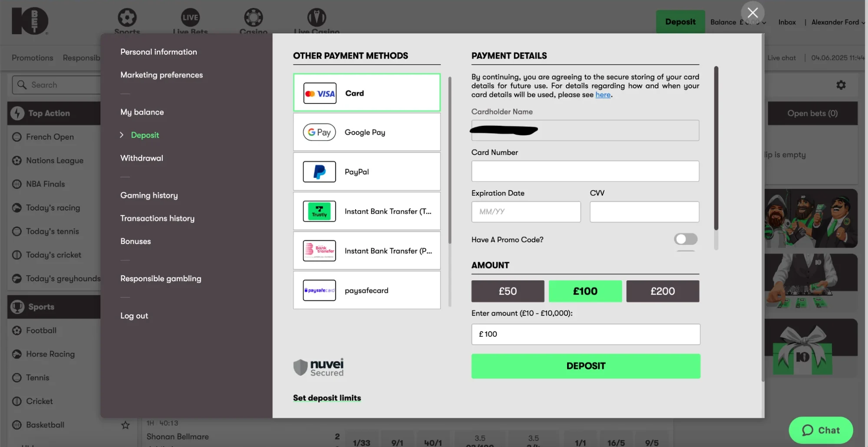The image size is (868, 447).
Task: Choose the paysafecard payment option
Action: (x=366, y=290)
